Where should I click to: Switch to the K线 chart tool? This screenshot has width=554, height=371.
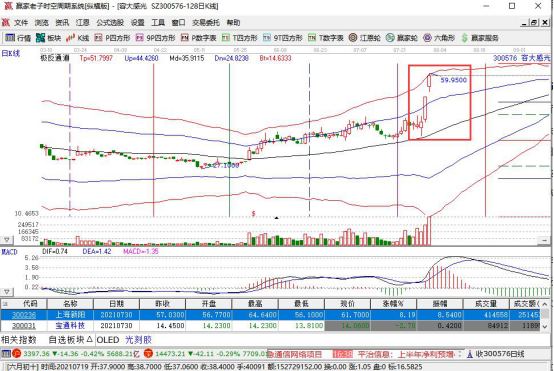[x=77, y=38]
